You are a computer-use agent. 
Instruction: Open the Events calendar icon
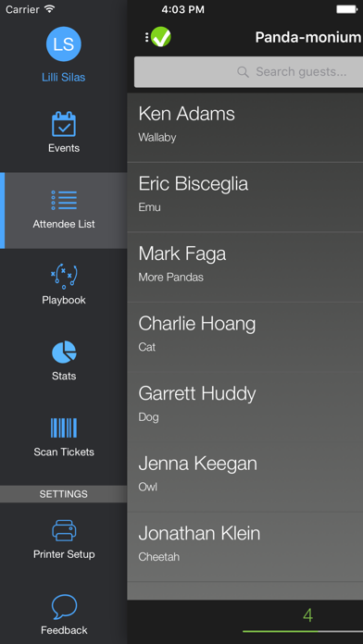coord(64,124)
